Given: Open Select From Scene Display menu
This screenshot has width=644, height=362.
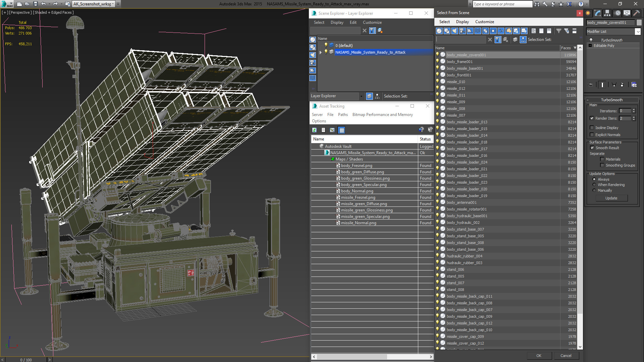Looking at the screenshot, I should (462, 22).
